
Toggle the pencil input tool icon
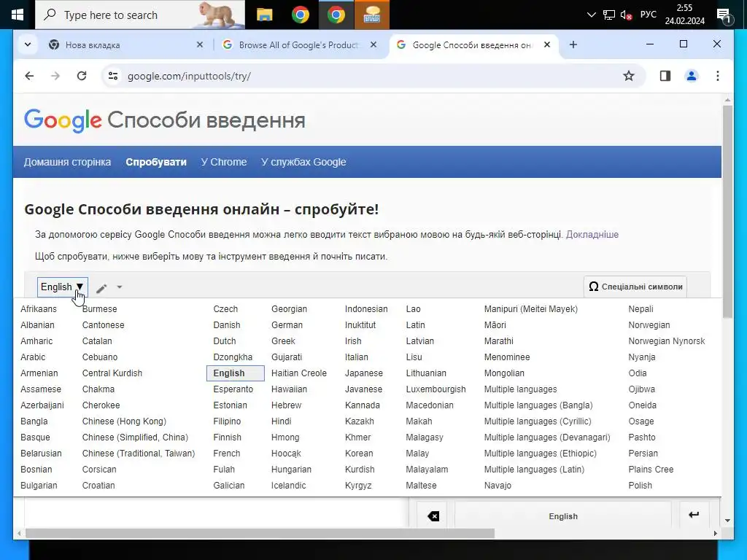[101, 287]
